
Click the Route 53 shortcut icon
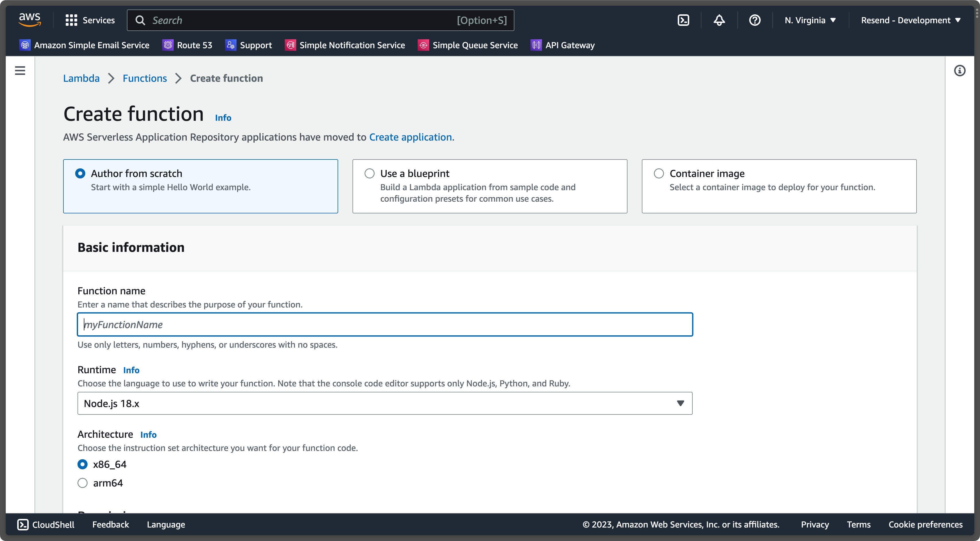tap(168, 45)
